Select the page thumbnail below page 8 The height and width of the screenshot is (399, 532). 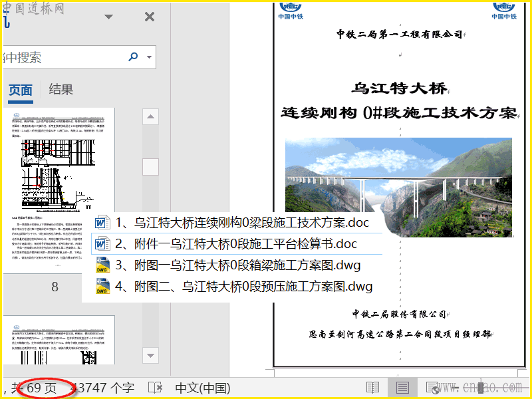pos(59,340)
